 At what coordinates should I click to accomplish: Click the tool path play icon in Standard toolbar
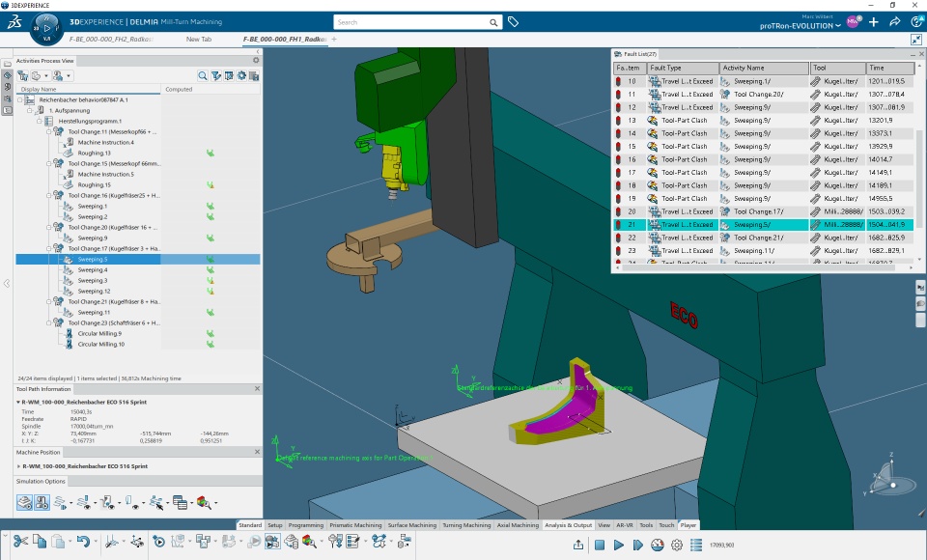coord(158,541)
